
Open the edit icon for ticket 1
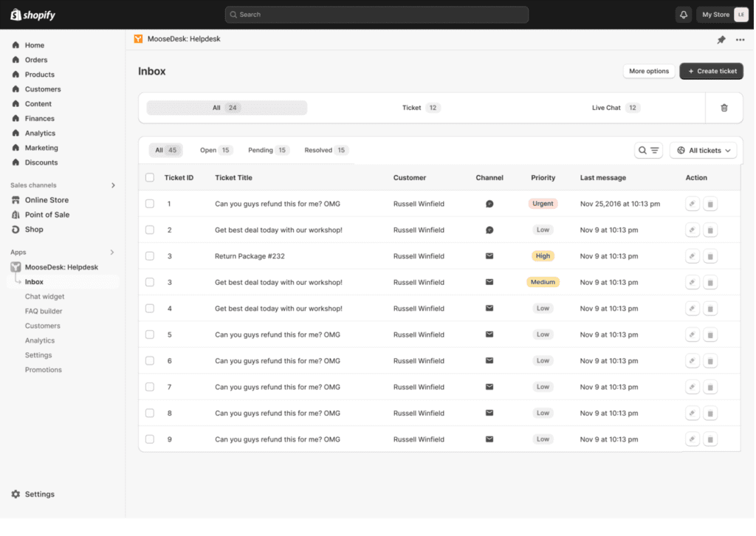click(x=692, y=203)
